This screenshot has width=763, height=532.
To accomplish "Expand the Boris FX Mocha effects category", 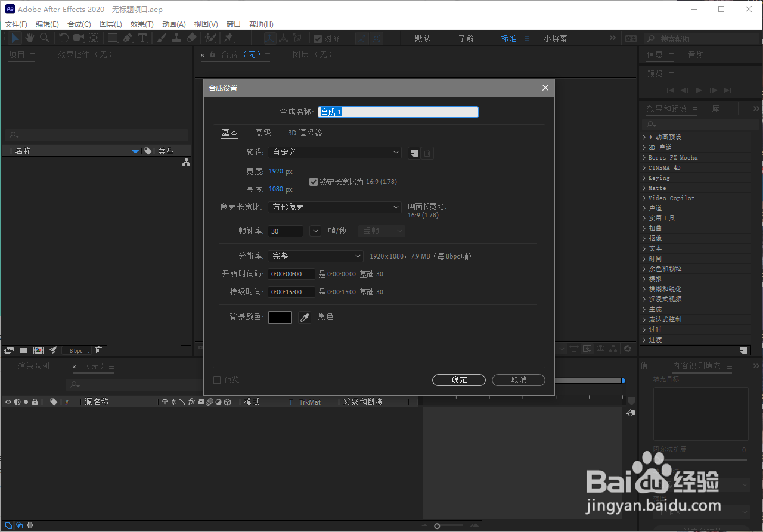I will point(644,157).
